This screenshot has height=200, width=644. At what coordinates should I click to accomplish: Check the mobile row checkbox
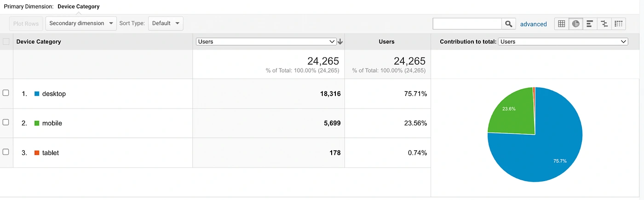pos(6,122)
